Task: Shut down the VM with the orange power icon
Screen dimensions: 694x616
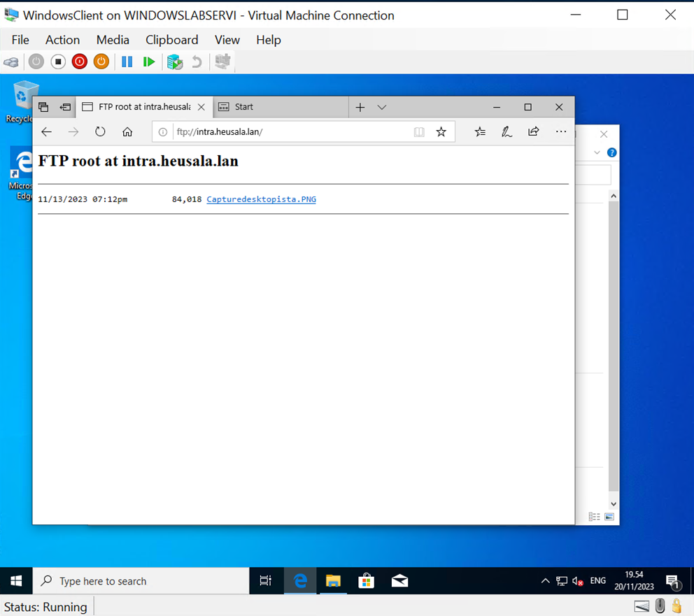Action: coord(101,62)
